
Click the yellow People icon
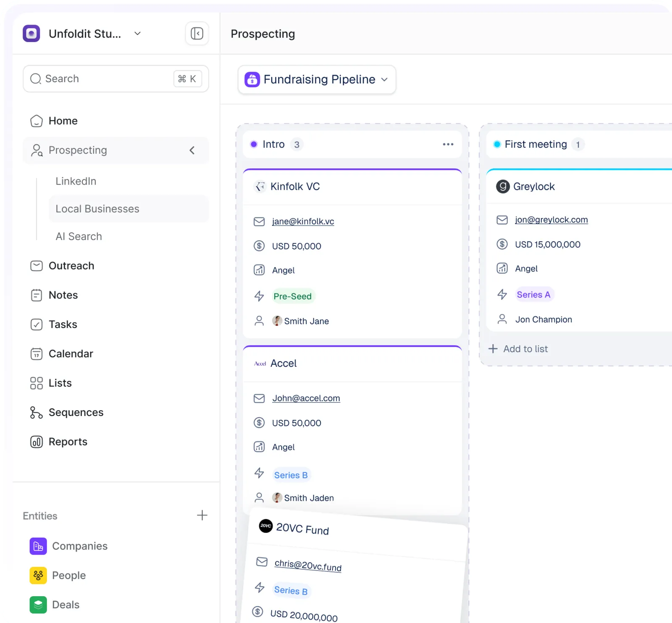coord(38,576)
